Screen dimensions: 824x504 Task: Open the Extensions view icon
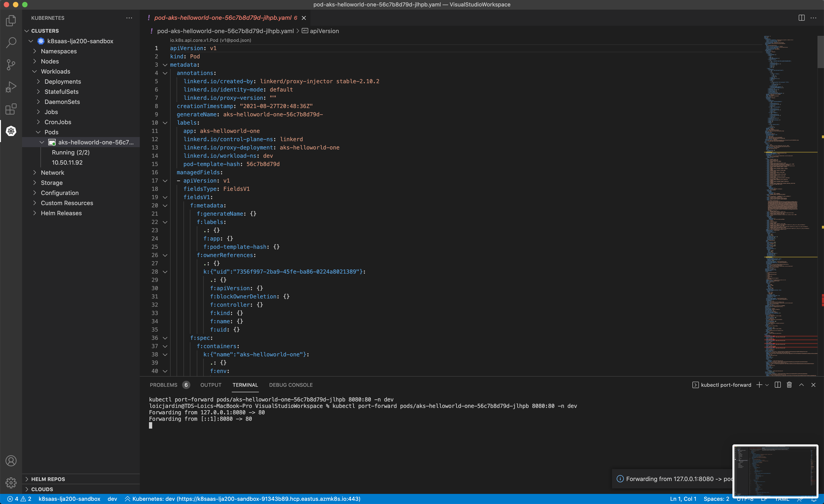[x=11, y=109]
